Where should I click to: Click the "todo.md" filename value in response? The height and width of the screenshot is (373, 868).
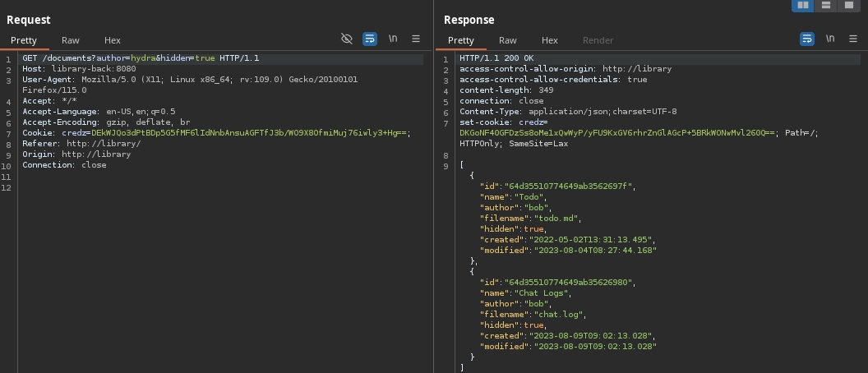557,219
